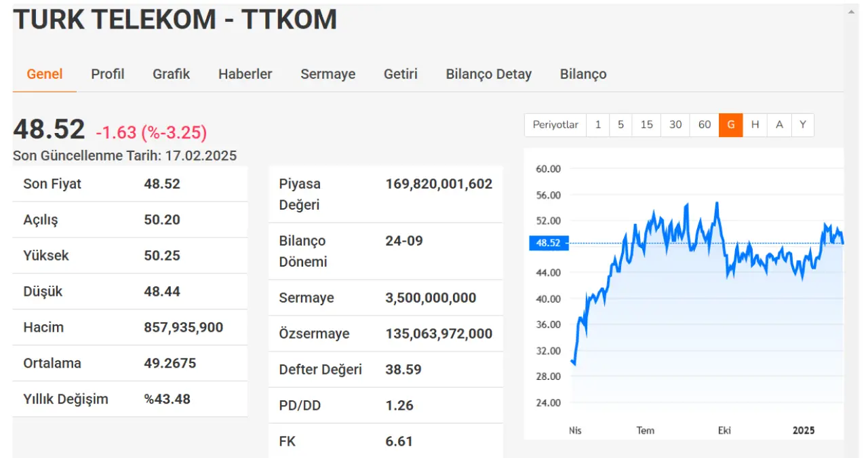Image resolution: width=868 pixels, height=458 pixels.
Task: Click the Hacim value 857,935,900
Action: (x=184, y=328)
